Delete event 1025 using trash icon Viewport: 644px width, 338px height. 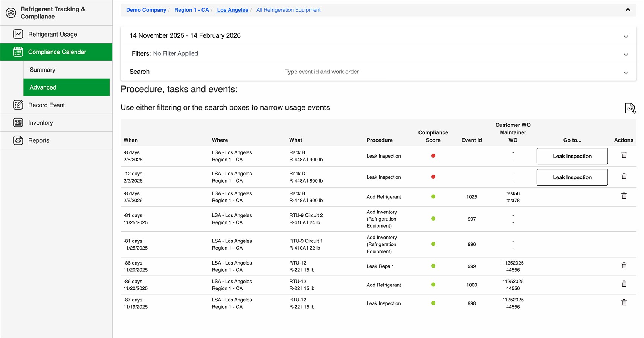(624, 196)
